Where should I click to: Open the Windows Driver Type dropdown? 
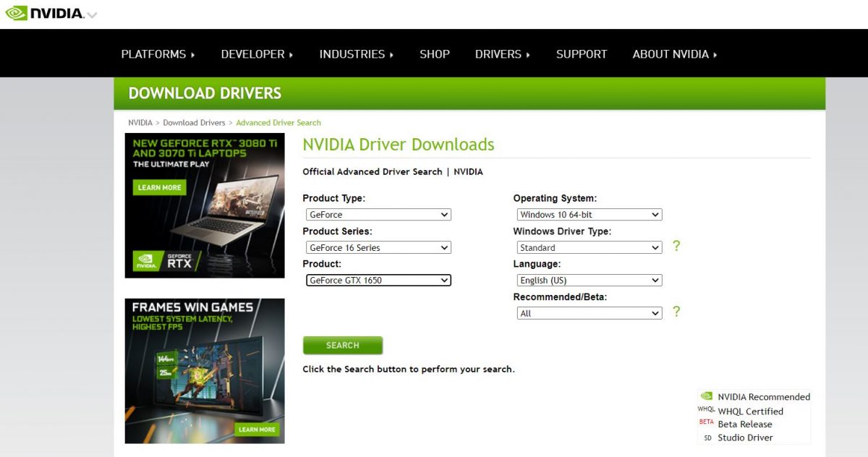pos(590,247)
